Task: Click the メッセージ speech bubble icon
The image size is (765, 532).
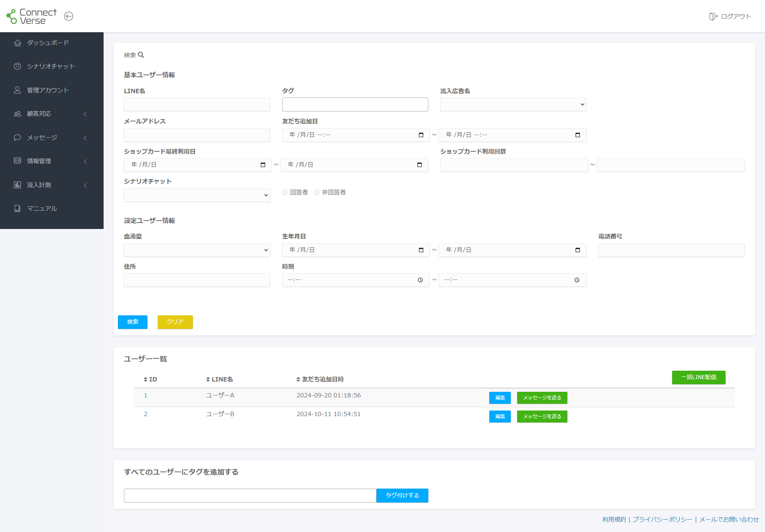Action: pyautogui.click(x=18, y=137)
